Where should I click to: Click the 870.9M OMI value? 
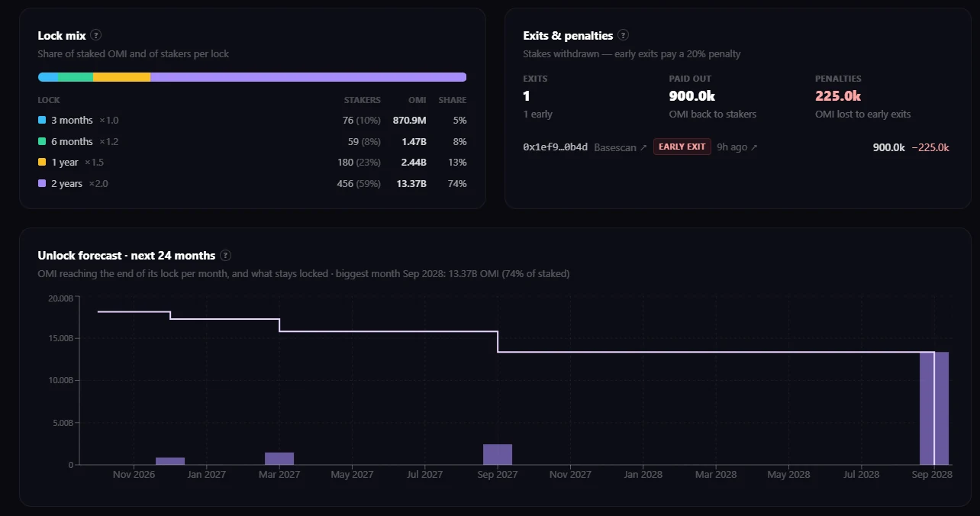(411, 121)
